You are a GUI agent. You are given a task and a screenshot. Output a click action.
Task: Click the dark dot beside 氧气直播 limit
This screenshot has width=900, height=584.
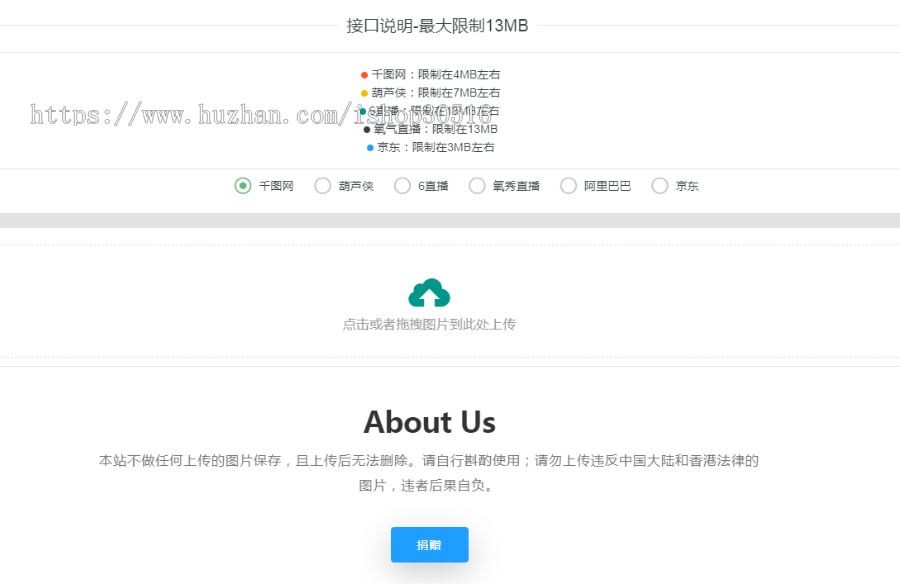(x=367, y=130)
